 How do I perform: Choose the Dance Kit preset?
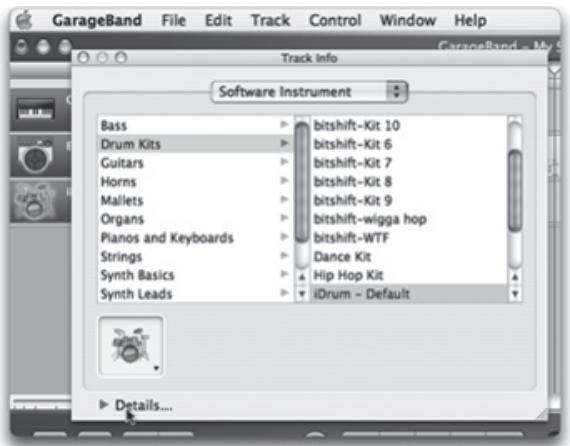point(409,257)
